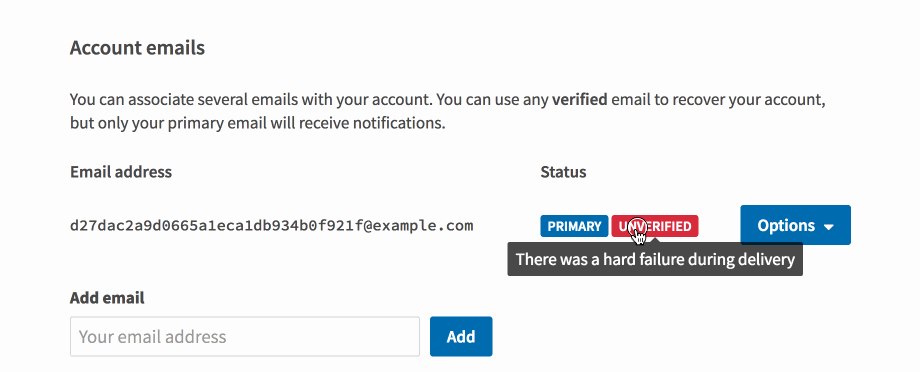Click the caret arrow on Options
The width and height of the screenshot is (920, 372).
(829, 227)
